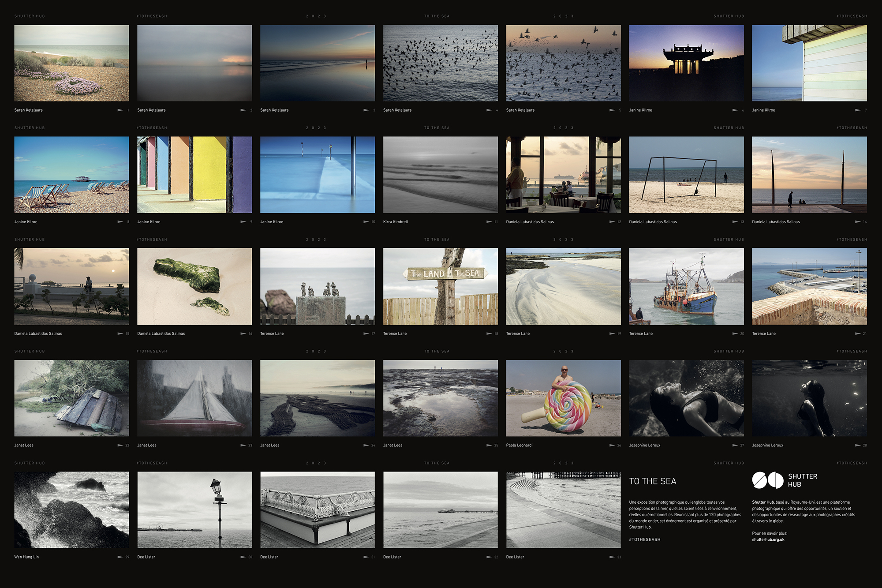Select Janine Kilroe caption under photo 6
The image size is (882, 588).
pyautogui.click(x=640, y=110)
